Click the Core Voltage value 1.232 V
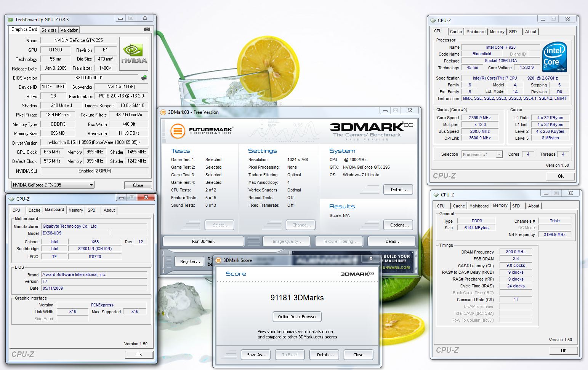 [x=527, y=67]
